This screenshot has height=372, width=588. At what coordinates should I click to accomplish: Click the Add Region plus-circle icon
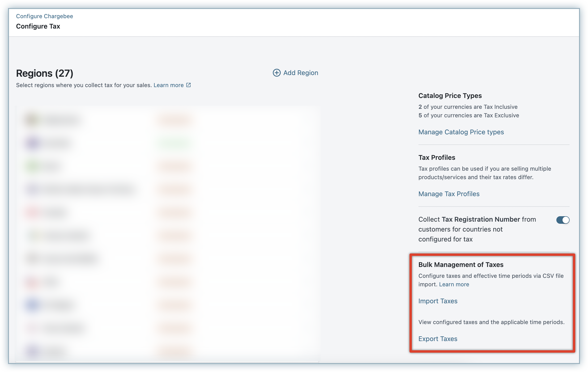pyautogui.click(x=277, y=73)
